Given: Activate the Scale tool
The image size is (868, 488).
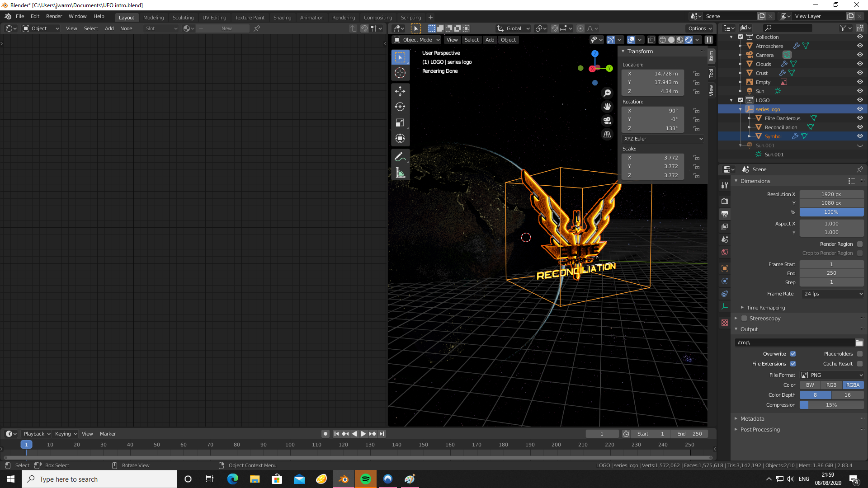Looking at the screenshot, I should pos(400,123).
